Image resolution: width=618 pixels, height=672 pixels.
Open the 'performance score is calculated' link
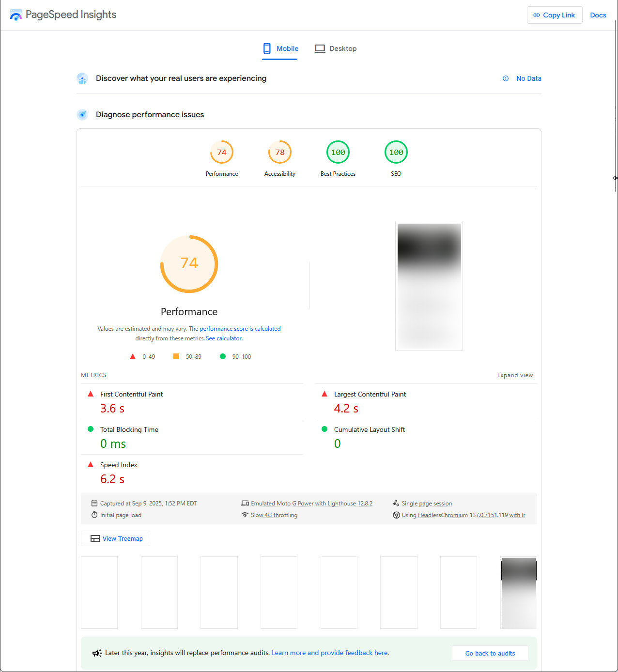click(240, 329)
